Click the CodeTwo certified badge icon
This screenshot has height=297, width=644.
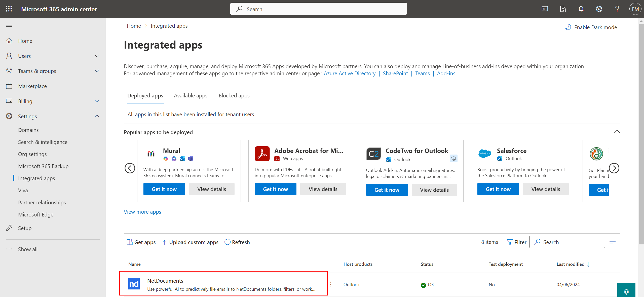[454, 159]
